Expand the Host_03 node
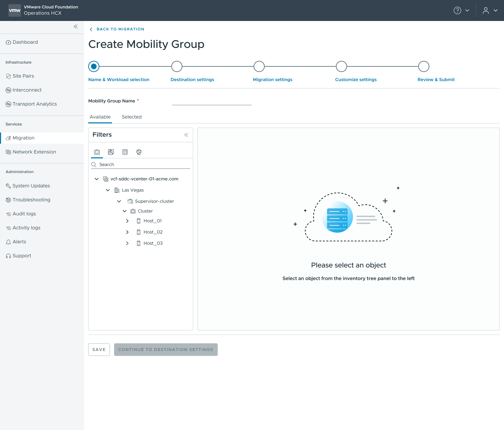504x430 pixels. point(127,243)
